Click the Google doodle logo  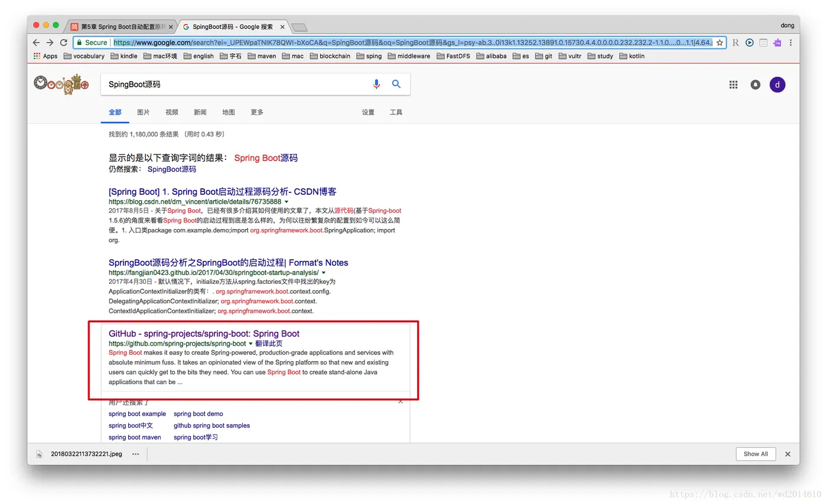(61, 84)
